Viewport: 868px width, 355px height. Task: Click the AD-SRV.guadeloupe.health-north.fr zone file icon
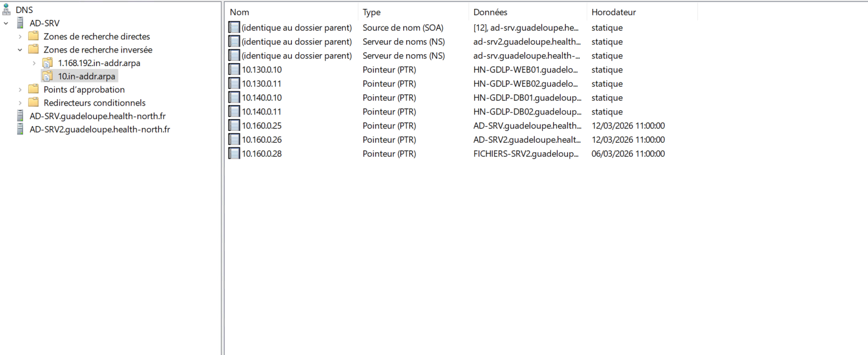19,116
